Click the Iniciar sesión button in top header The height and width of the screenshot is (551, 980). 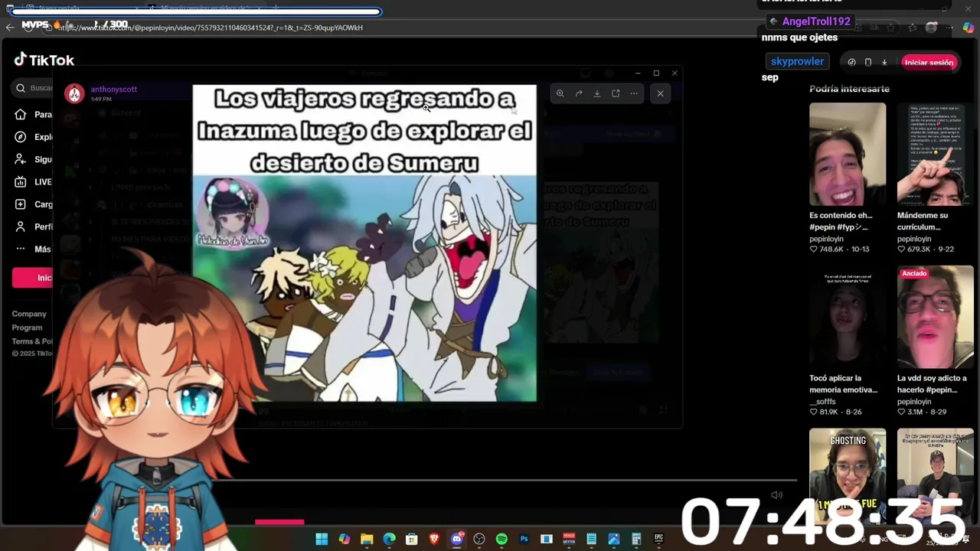point(929,62)
